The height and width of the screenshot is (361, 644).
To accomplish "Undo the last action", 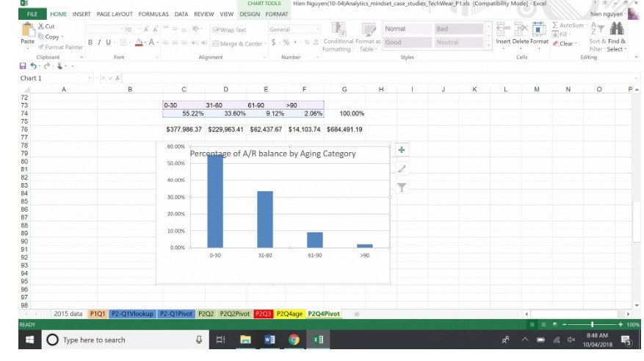I will tap(33, 65).
